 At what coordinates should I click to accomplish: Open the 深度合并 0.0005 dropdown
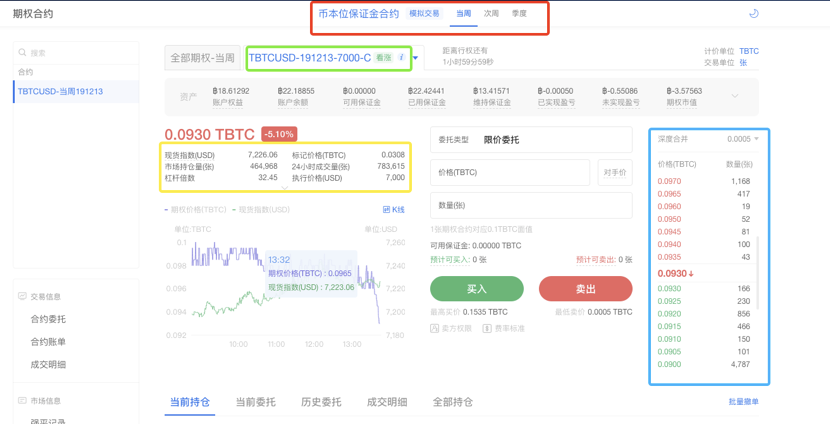coord(743,139)
